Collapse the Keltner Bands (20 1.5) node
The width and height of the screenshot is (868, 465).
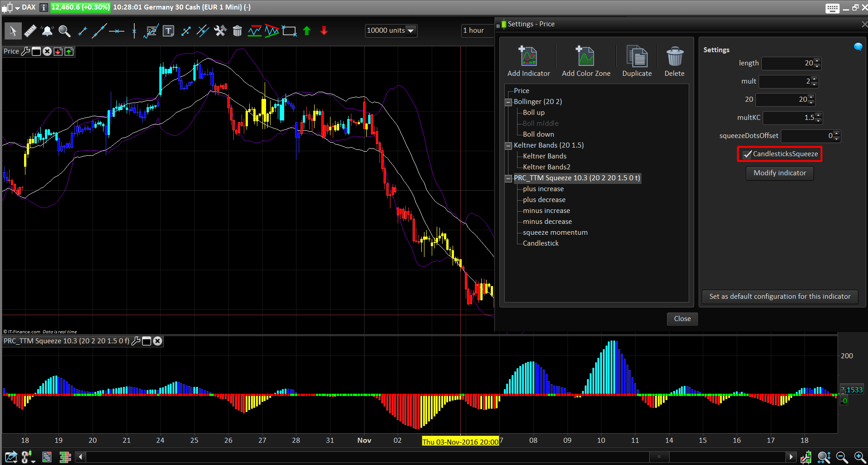508,146
